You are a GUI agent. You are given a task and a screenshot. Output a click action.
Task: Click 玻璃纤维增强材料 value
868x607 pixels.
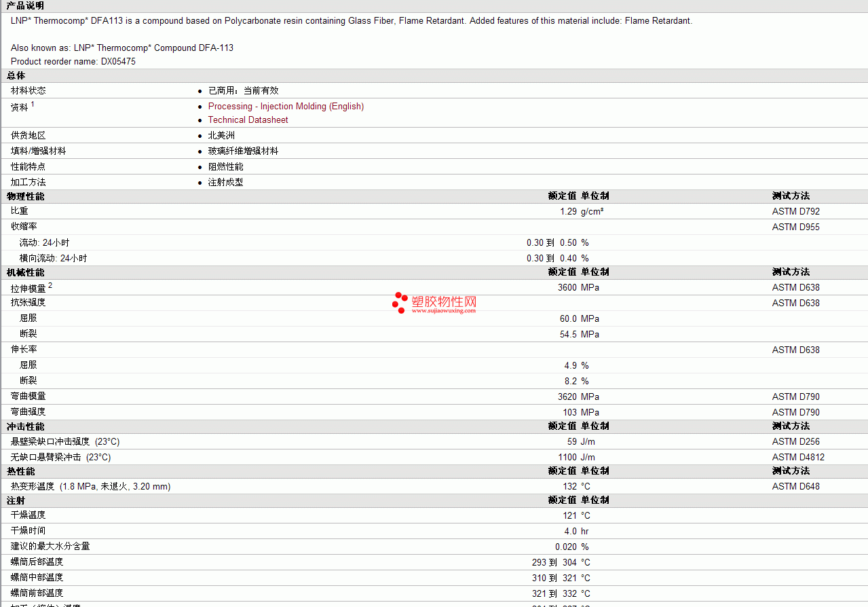click(x=243, y=151)
